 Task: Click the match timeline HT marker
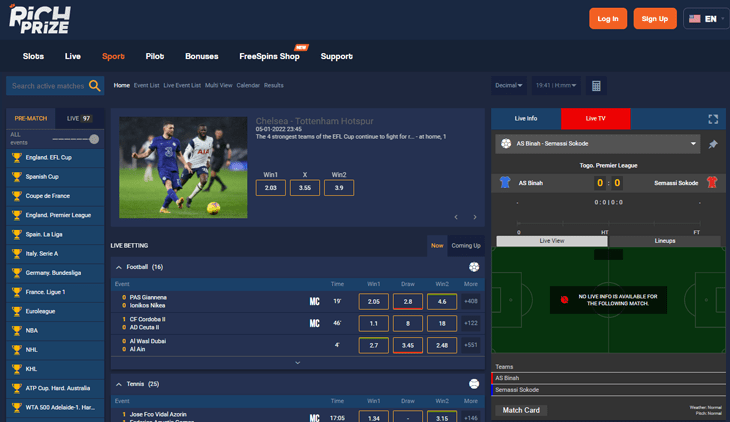coord(604,232)
